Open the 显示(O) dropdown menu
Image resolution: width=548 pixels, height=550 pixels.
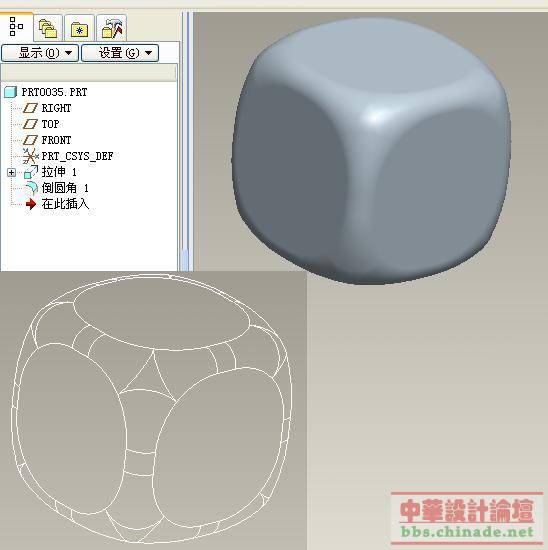click(40, 53)
